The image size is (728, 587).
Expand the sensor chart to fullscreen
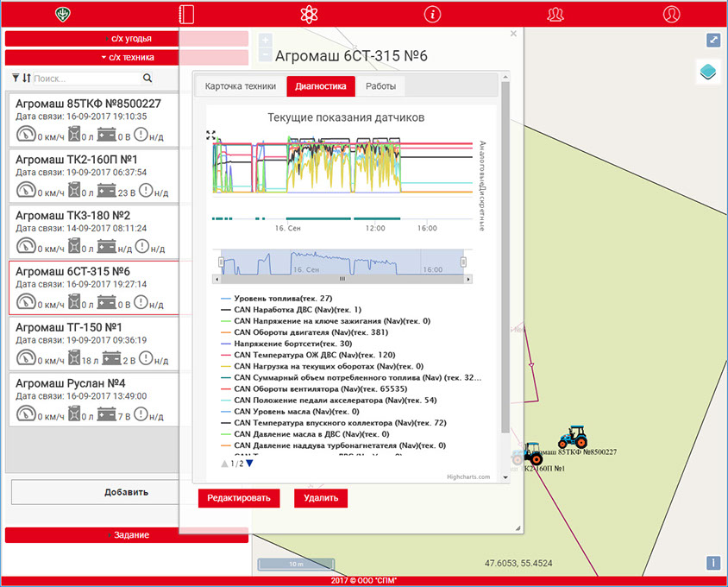210,136
